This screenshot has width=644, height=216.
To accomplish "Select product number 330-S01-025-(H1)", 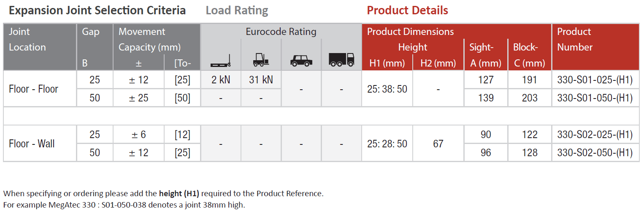I will coord(595,80).
